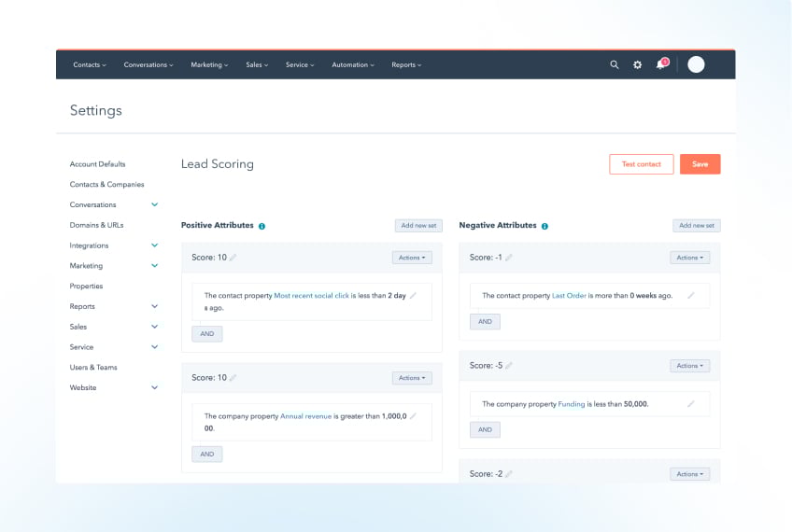
Task: Click Positive Attributes info icon
Action: click(x=262, y=226)
